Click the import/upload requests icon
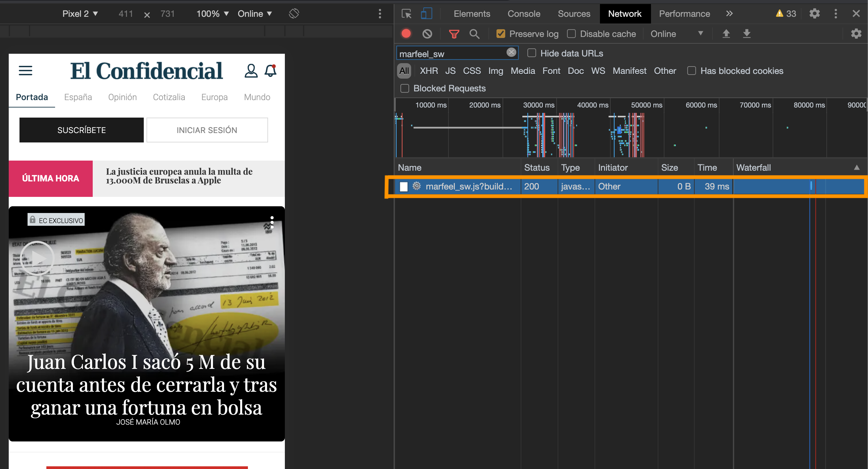The height and width of the screenshot is (469, 868). click(726, 34)
